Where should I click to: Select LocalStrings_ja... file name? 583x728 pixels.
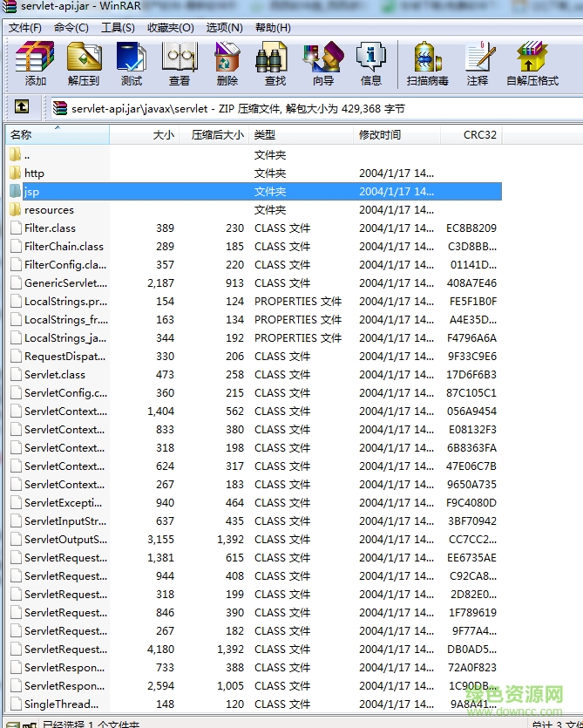point(65,338)
